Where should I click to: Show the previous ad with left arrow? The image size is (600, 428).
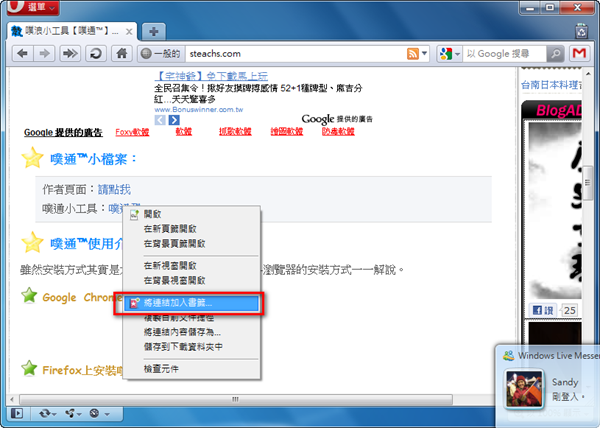(x=160, y=120)
